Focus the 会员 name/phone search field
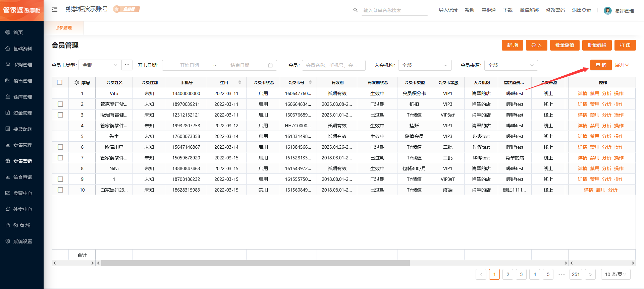 pyautogui.click(x=334, y=65)
